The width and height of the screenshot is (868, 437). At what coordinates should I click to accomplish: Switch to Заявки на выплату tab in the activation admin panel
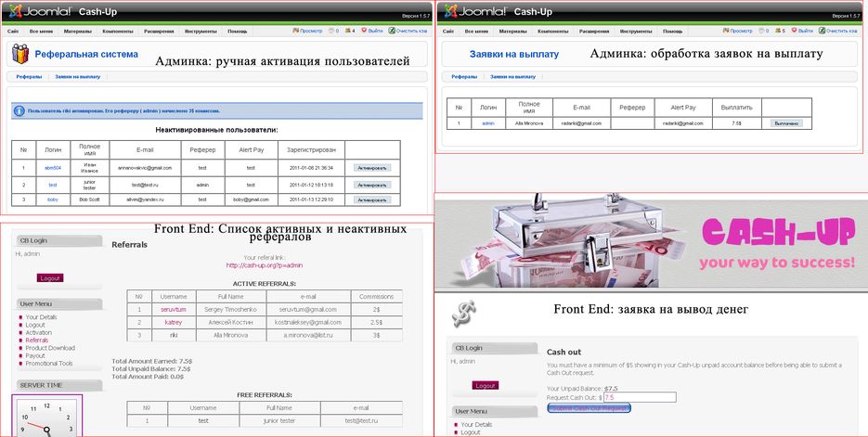click(x=77, y=77)
